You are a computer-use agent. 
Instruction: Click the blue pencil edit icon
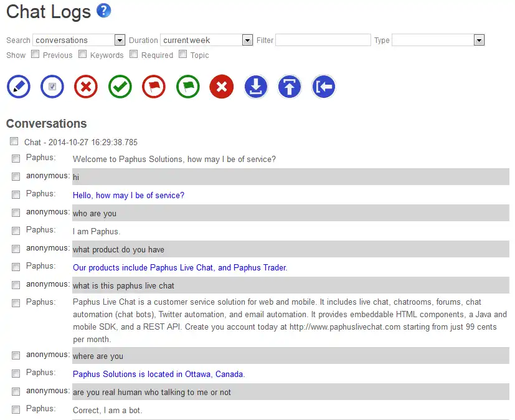coord(19,87)
